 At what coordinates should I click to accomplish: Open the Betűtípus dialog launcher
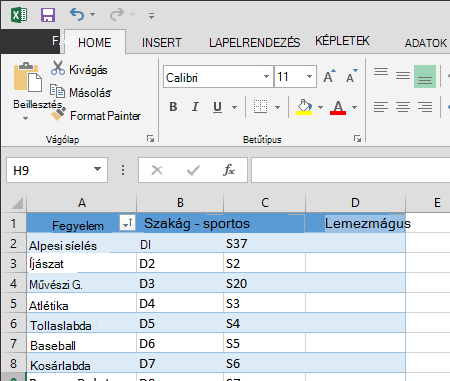click(x=357, y=139)
